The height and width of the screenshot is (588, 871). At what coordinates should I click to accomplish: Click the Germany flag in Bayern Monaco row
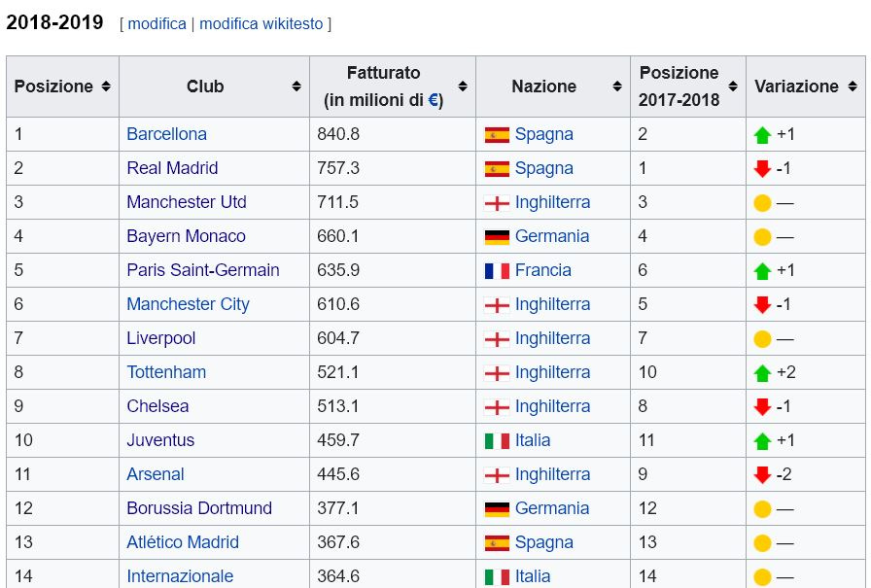click(497, 237)
